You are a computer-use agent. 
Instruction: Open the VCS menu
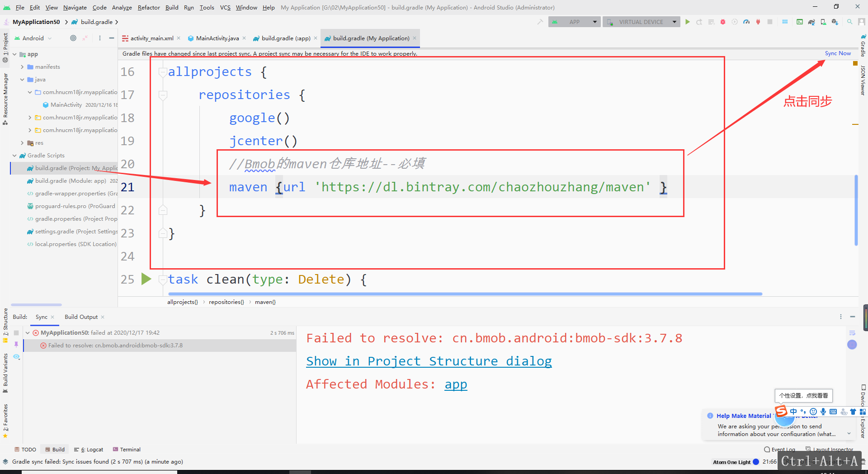(x=225, y=7)
